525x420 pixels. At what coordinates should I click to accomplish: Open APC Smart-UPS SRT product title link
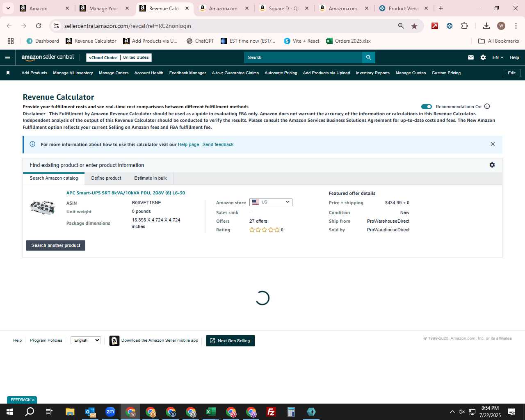[x=126, y=193]
